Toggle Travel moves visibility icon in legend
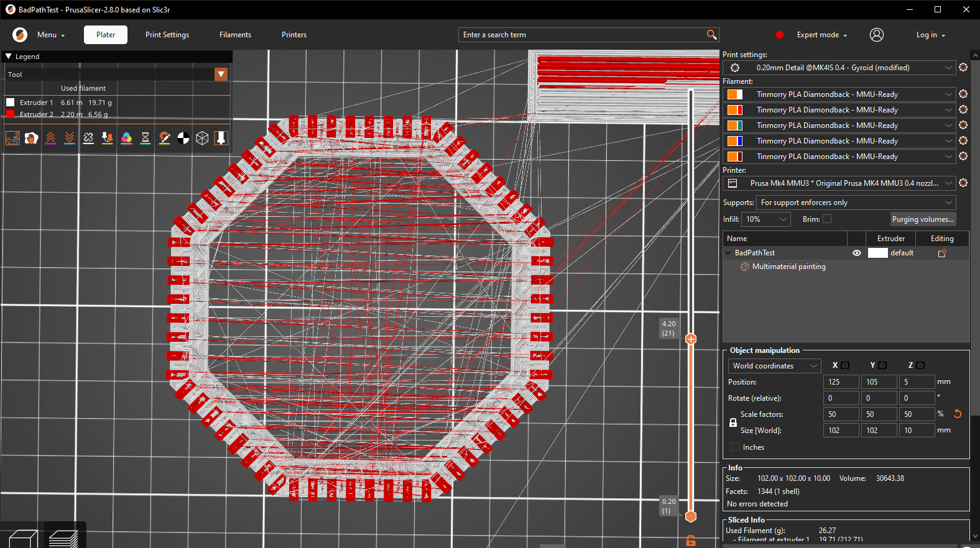 tap(12, 138)
